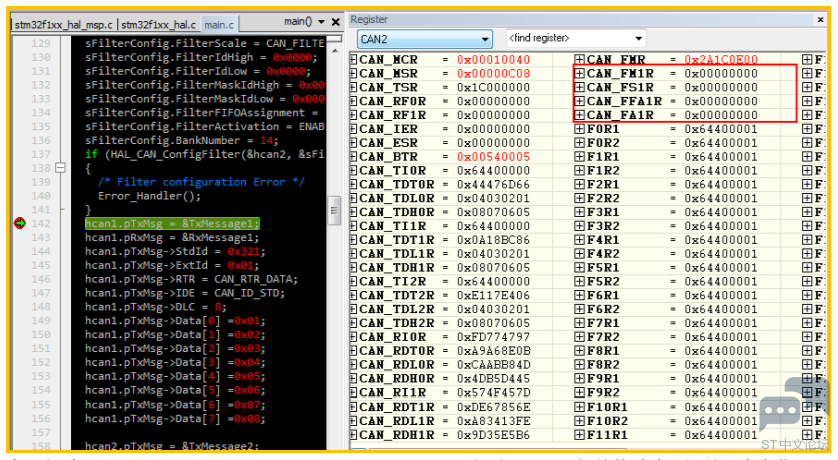
Task: Expand the CAN_BTR register node
Action: tap(353, 157)
